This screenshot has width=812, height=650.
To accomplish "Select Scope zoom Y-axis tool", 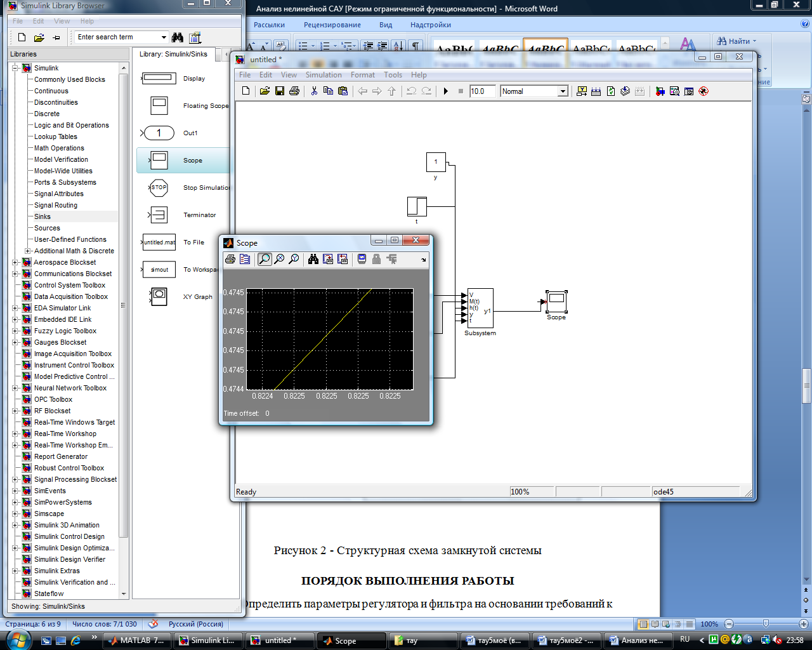I will (294, 259).
